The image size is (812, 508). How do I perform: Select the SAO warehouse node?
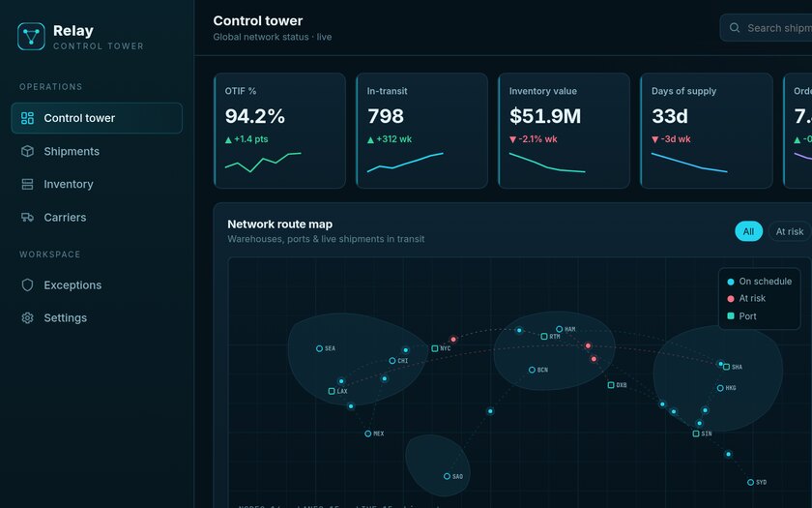(447, 476)
